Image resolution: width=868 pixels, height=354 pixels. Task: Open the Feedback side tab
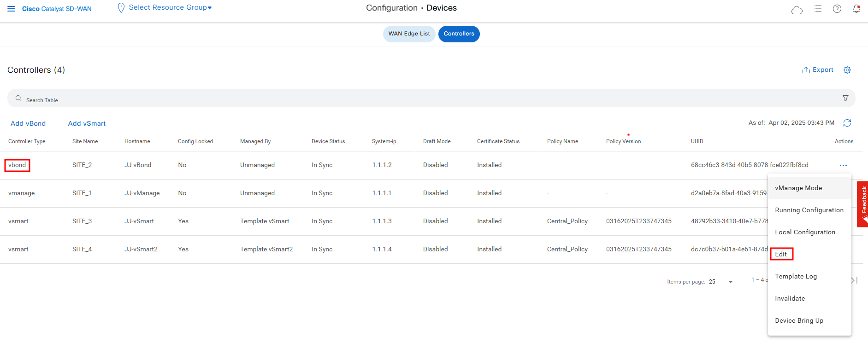point(862,204)
